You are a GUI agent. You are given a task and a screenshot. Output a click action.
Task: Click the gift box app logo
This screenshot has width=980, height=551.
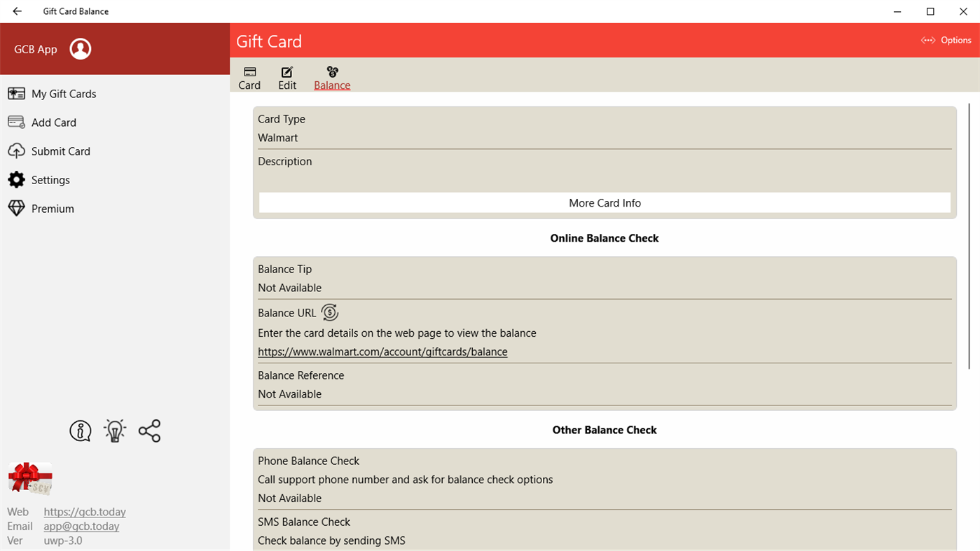click(29, 478)
